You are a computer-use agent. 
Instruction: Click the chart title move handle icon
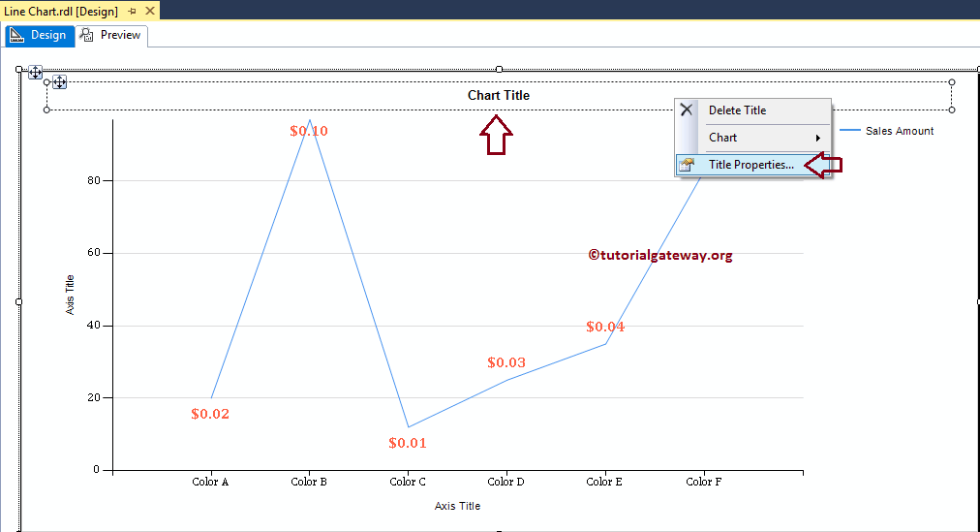coord(59,82)
